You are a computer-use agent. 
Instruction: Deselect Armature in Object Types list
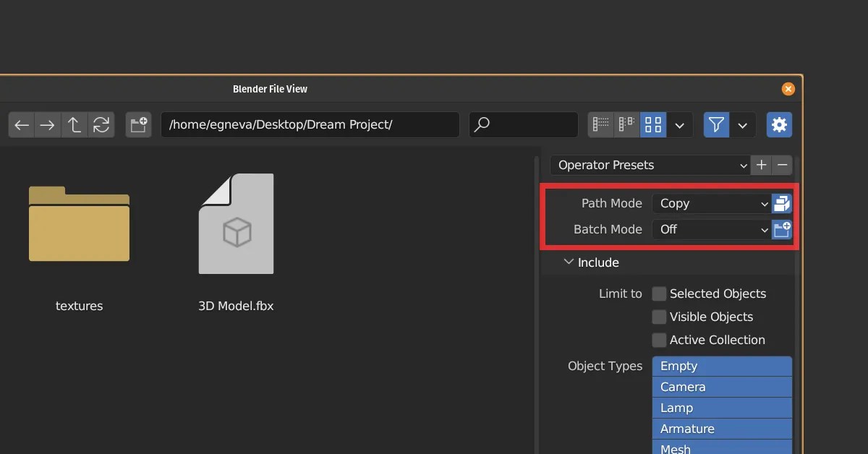[x=721, y=429]
